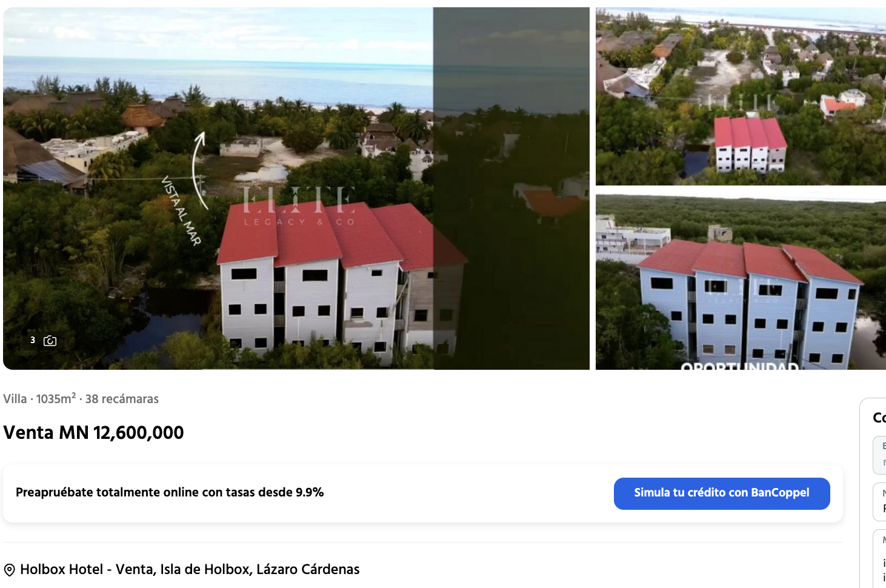Image resolution: width=886 pixels, height=588 pixels.
Task: Click the ELITE Legacy & Co watermark
Action: pos(299,207)
